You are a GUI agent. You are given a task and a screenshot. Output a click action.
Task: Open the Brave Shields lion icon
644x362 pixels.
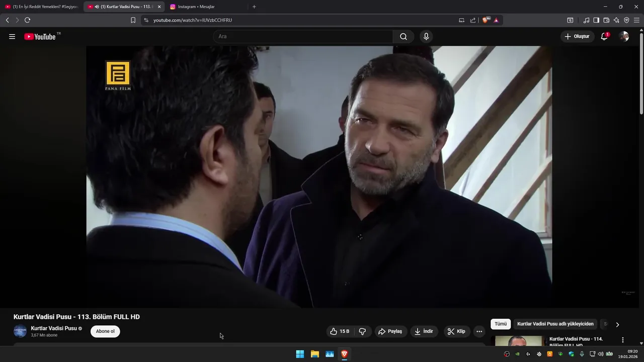[x=486, y=20]
